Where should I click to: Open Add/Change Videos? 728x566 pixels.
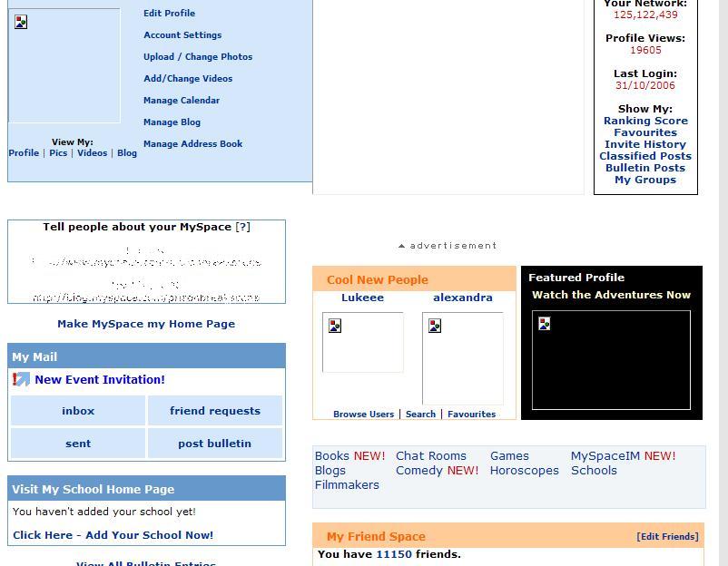[x=188, y=78]
